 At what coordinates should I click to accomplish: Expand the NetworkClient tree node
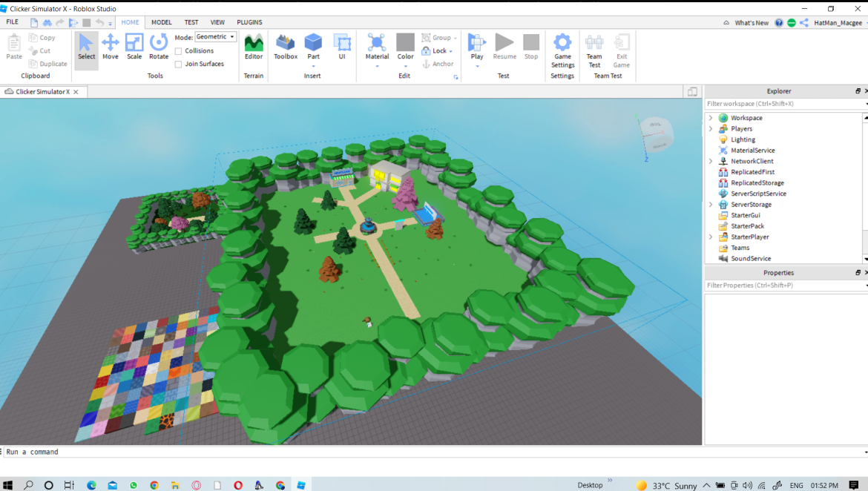click(711, 161)
